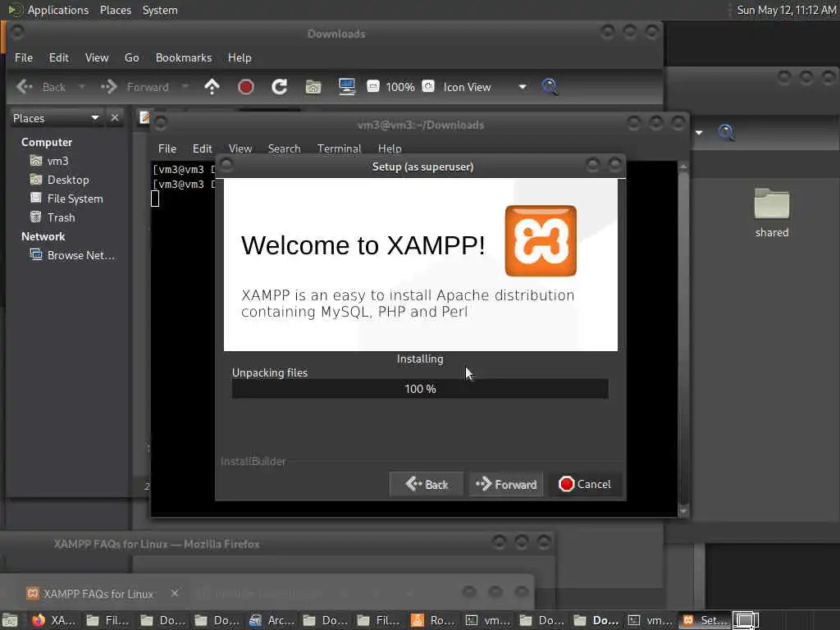840x630 pixels.
Task: Click terminal scrollbar down arrow
Action: 683,511
